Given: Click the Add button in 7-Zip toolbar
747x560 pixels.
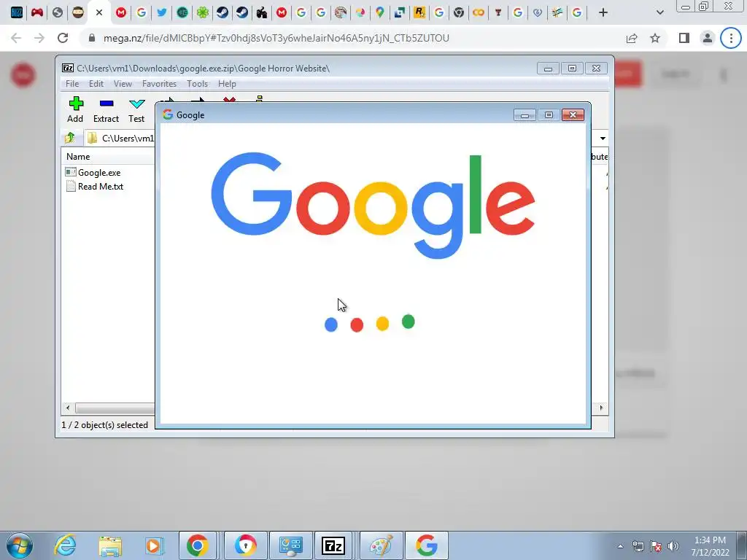Looking at the screenshot, I should click(x=75, y=109).
